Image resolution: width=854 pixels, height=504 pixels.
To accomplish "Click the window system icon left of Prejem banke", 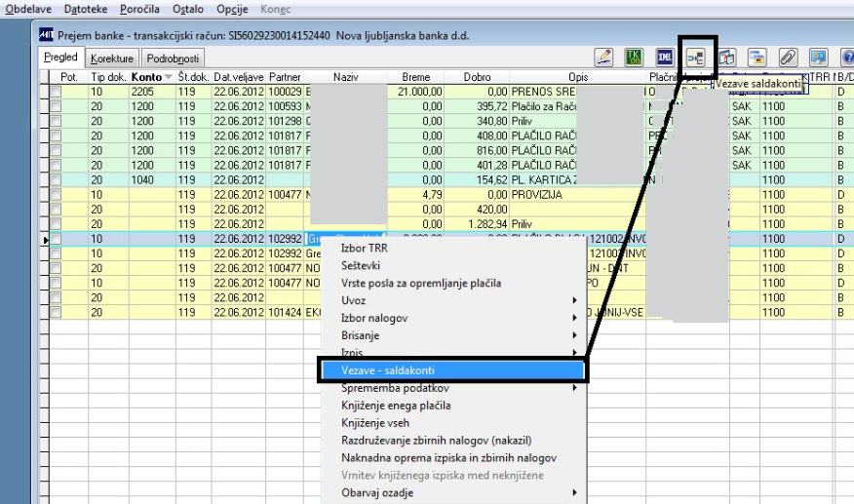I will click(x=46, y=35).
